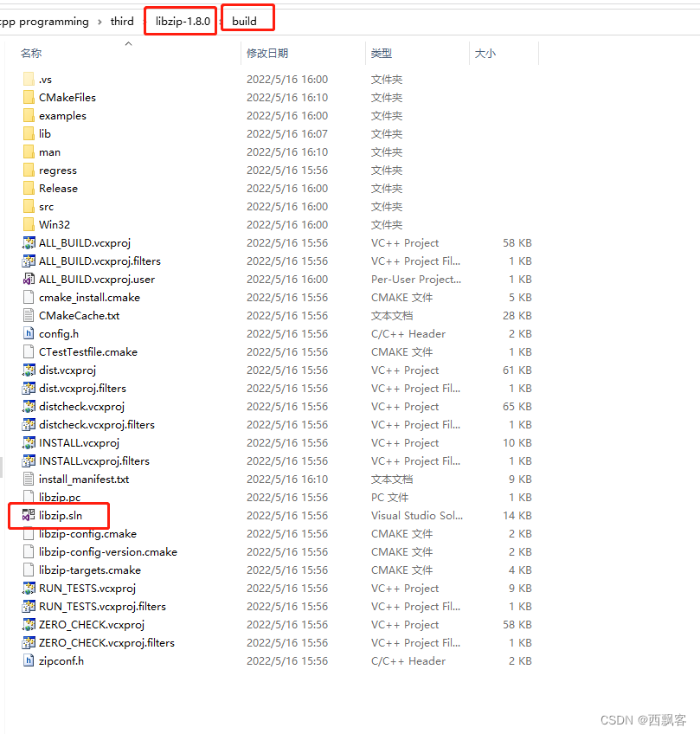Open the Release folder icon
700x734 pixels.
(x=30, y=188)
